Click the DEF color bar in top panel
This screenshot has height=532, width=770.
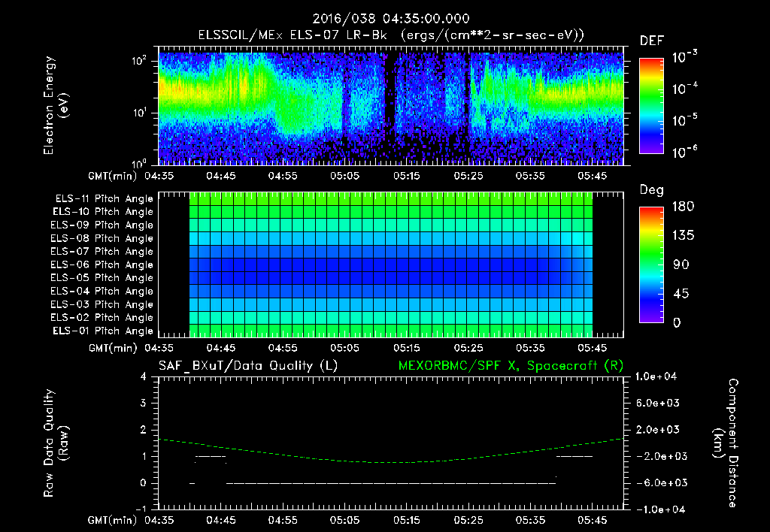coord(651,105)
